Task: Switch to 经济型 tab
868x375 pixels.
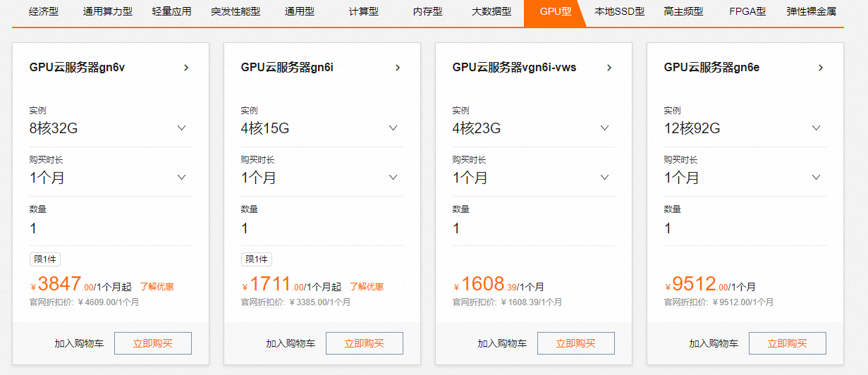Action: (44, 12)
